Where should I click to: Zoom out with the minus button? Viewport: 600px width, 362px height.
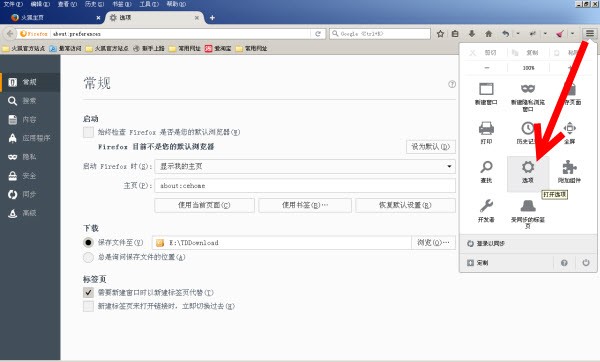tap(487, 68)
